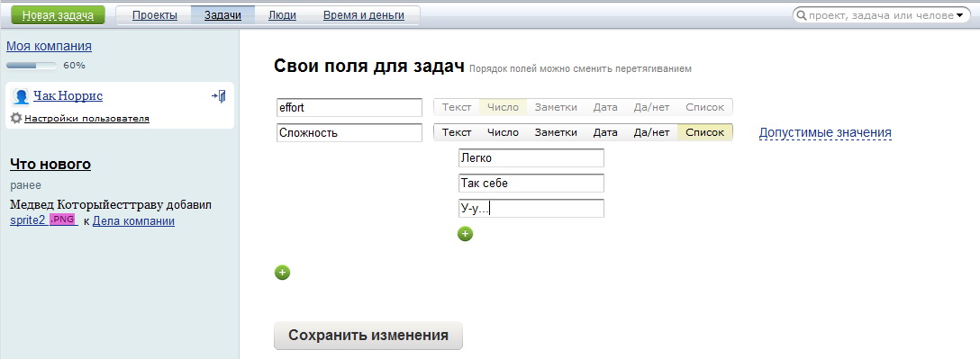Click the search magnifier icon

click(x=802, y=15)
